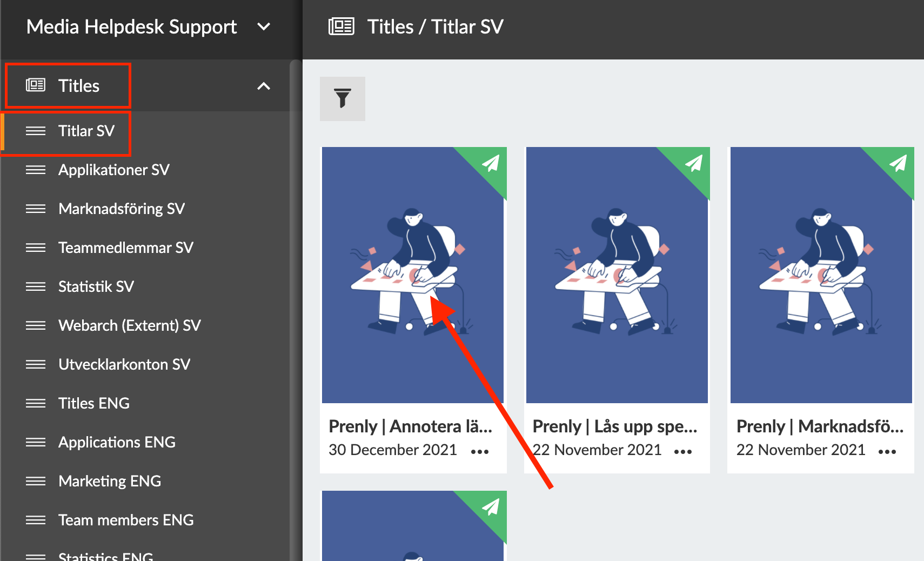Click the Prenly | Lås upp title link
This screenshot has width=924, height=561.
coord(614,426)
